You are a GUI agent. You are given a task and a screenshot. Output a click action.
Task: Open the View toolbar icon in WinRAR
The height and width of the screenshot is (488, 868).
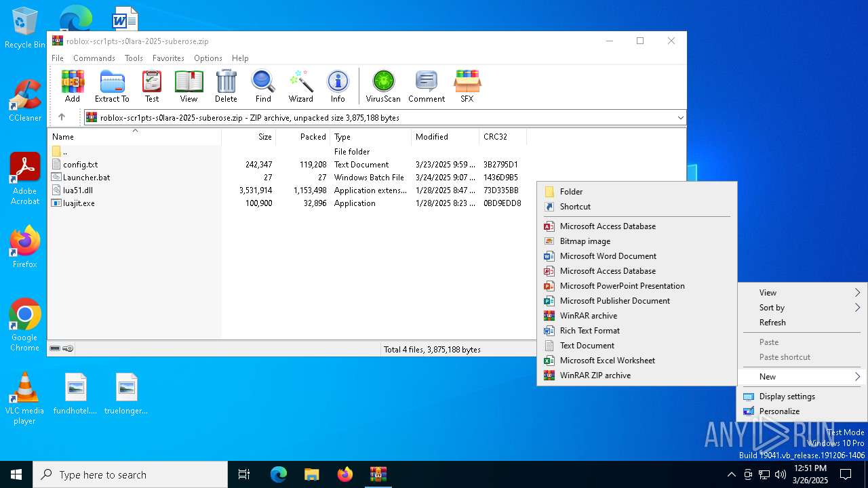coord(189,86)
